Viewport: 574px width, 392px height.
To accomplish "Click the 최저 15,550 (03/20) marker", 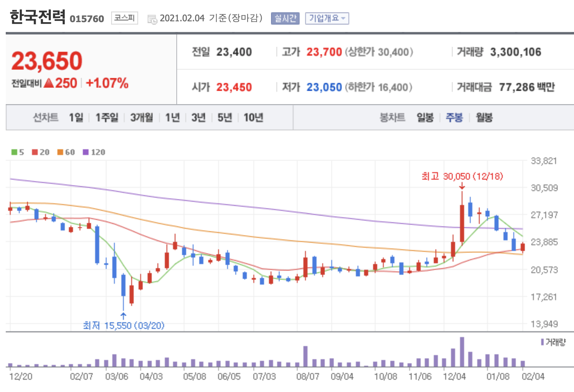I will (x=123, y=326).
